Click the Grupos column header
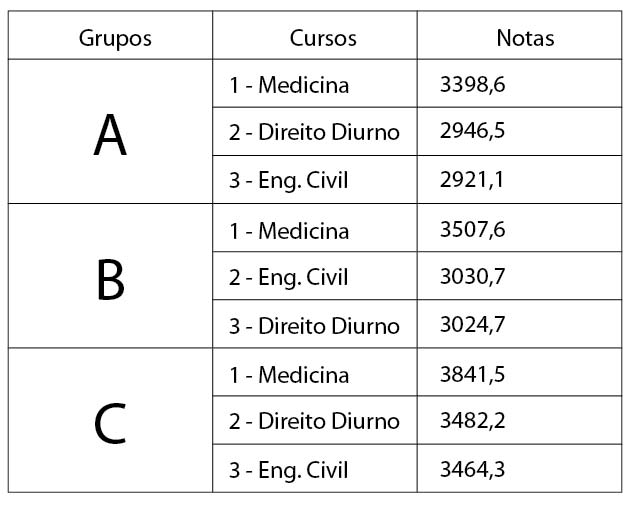The height and width of the screenshot is (506, 632). 115,38
